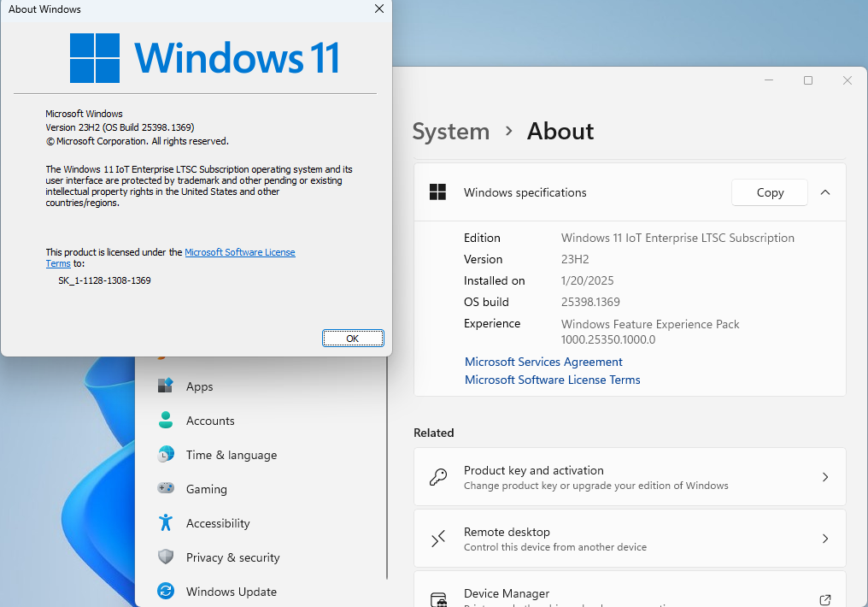Click the key icon beside Product key
868x607 pixels.
pyautogui.click(x=438, y=477)
